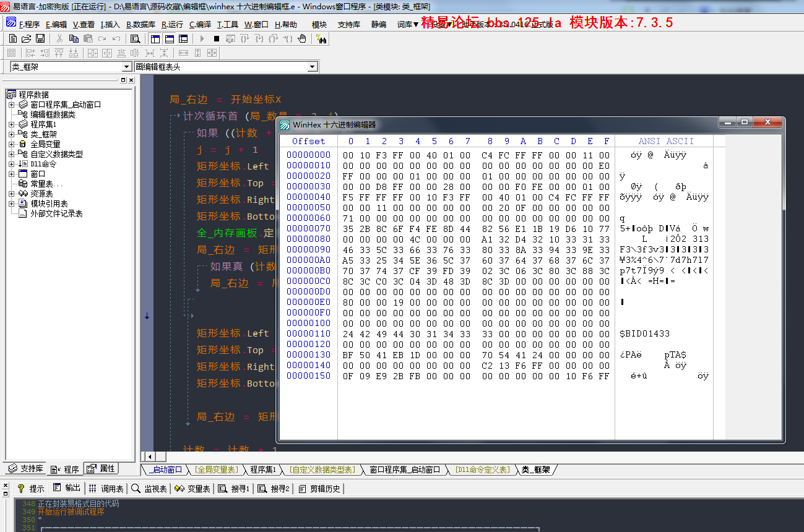
Task: Click the Offset column header in WinHex
Action: point(309,141)
